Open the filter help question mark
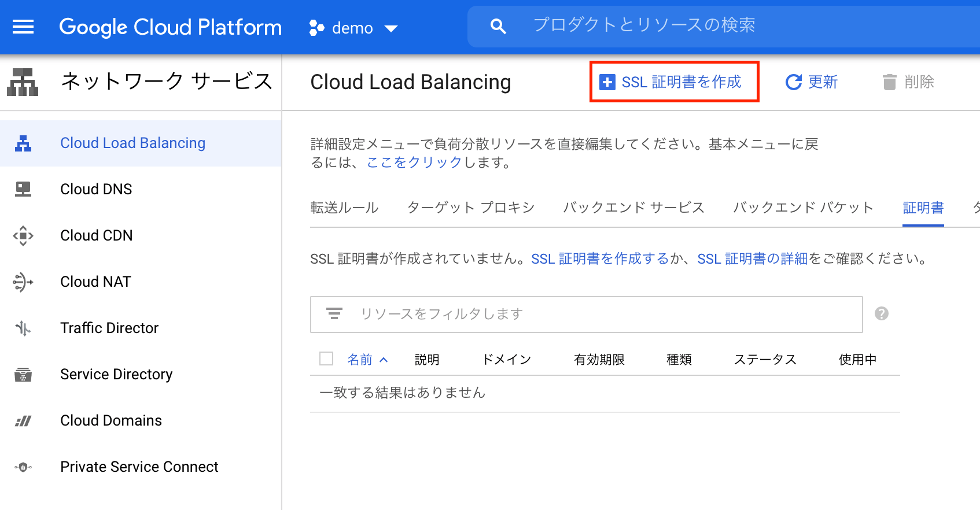Image resolution: width=980 pixels, height=510 pixels. tap(882, 313)
